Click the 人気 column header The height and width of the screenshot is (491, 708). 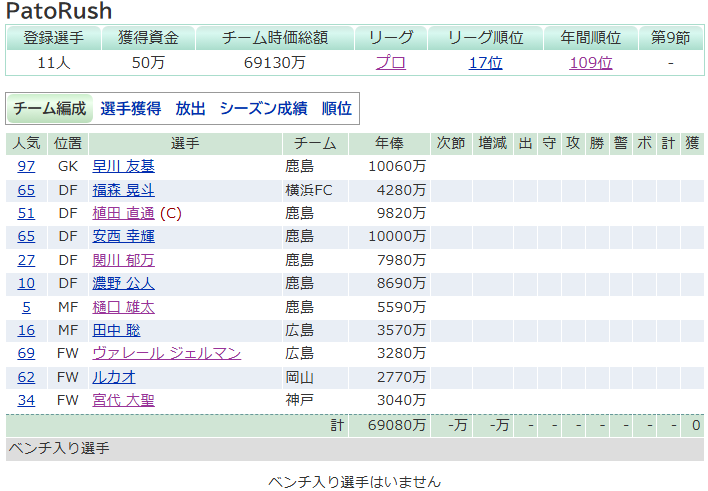coord(27,144)
